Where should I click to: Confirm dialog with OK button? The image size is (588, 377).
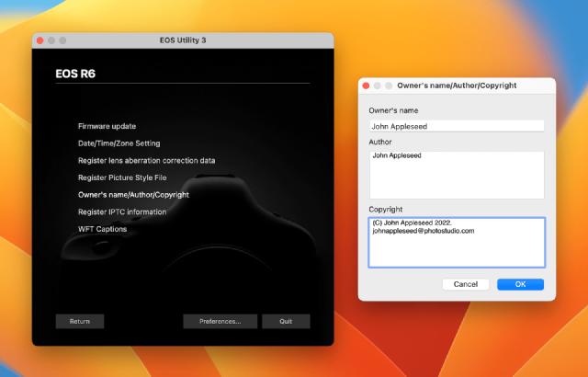tap(521, 284)
